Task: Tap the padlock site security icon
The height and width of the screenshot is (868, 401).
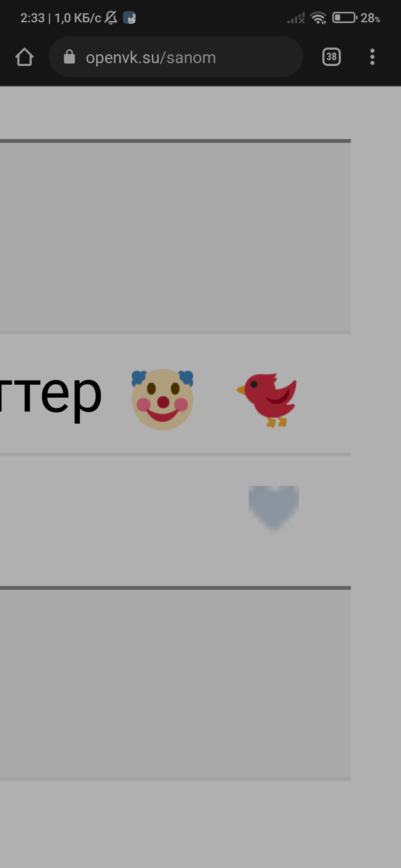Action: [x=69, y=57]
